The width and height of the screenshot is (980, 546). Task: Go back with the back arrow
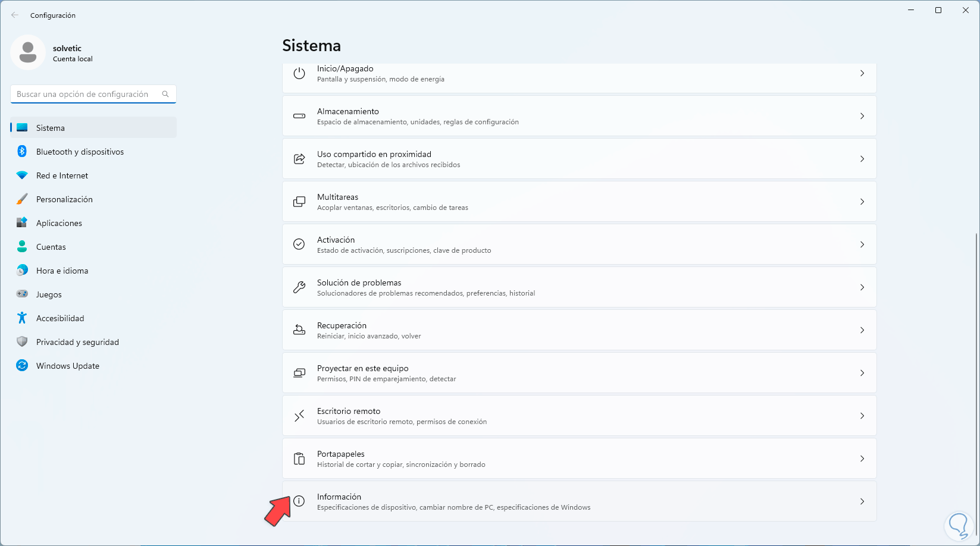click(15, 15)
